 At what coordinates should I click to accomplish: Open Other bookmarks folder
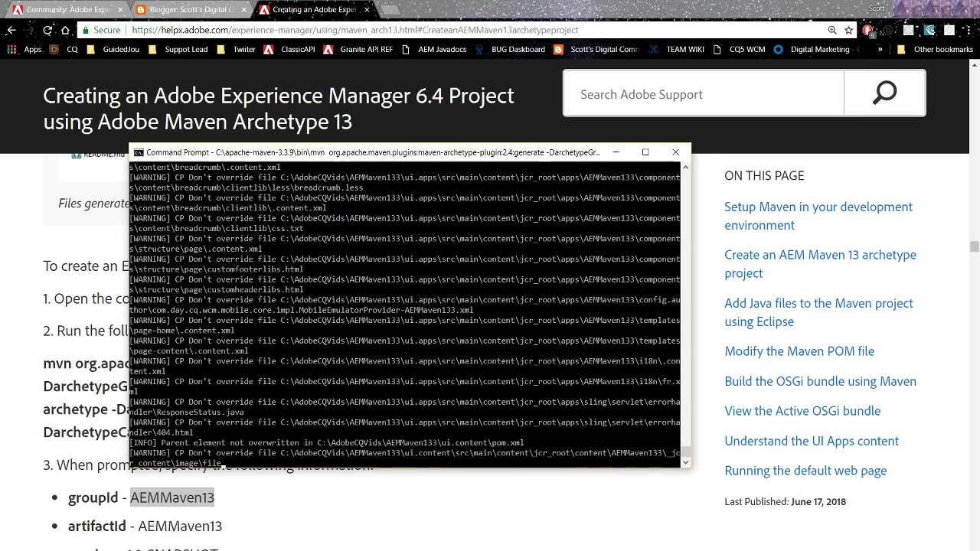click(935, 49)
